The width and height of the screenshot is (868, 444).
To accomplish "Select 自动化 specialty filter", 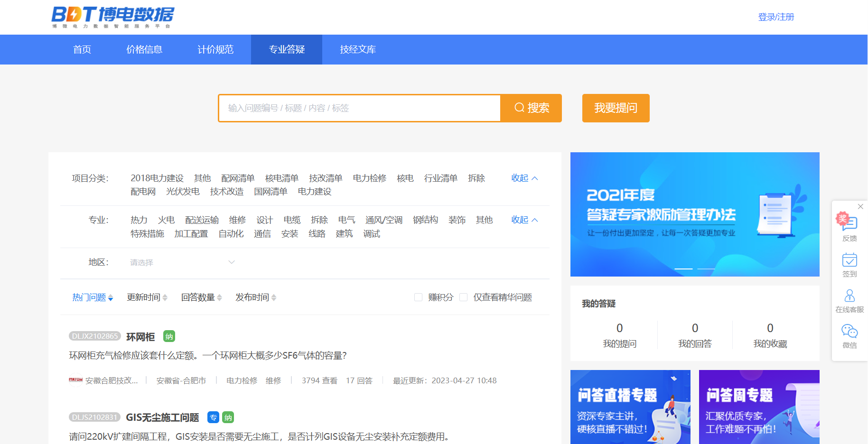I will [x=231, y=233].
